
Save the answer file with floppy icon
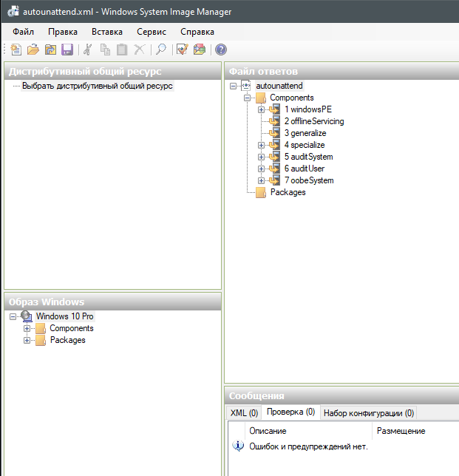[67, 50]
